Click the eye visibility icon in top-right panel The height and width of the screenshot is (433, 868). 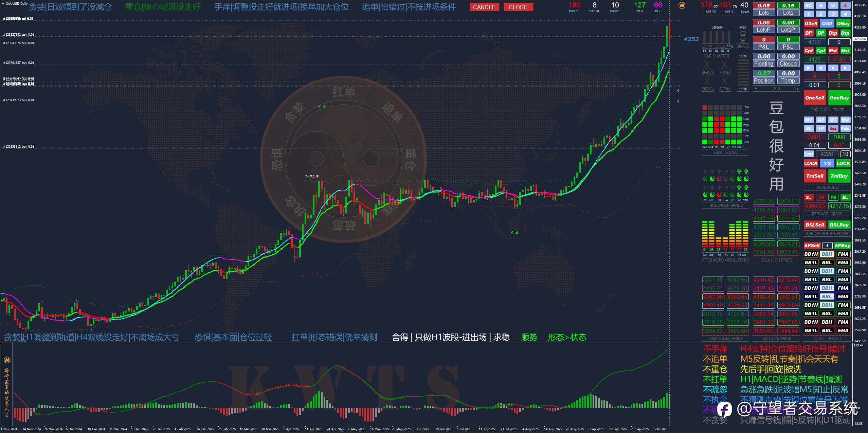coord(833,5)
